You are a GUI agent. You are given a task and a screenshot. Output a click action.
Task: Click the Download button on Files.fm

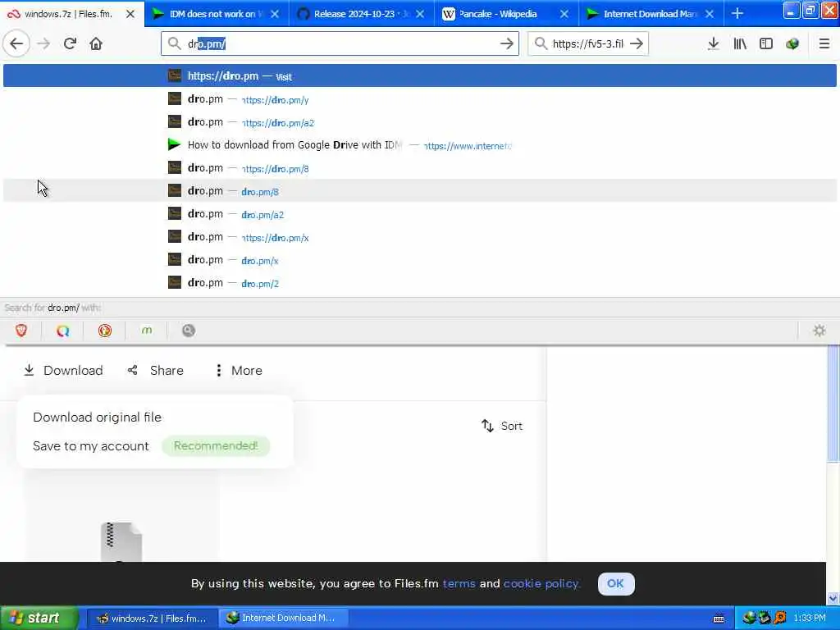(63, 370)
